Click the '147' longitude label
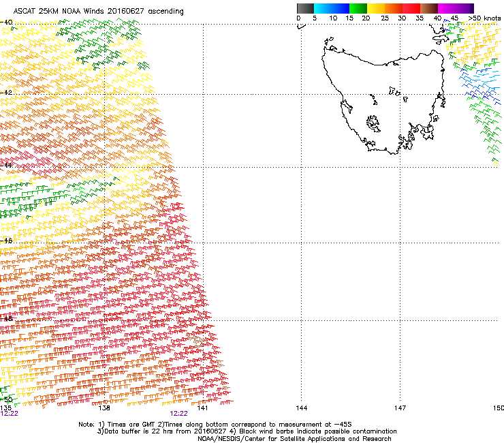The height and width of the screenshot is (443, 504). pyautogui.click(x=400, y=408)
